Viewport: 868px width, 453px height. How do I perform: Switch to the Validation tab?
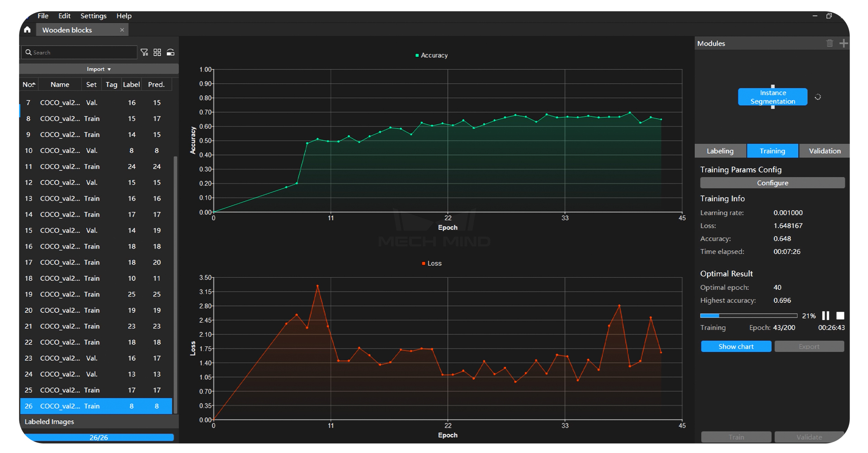(x=824, y=151)
